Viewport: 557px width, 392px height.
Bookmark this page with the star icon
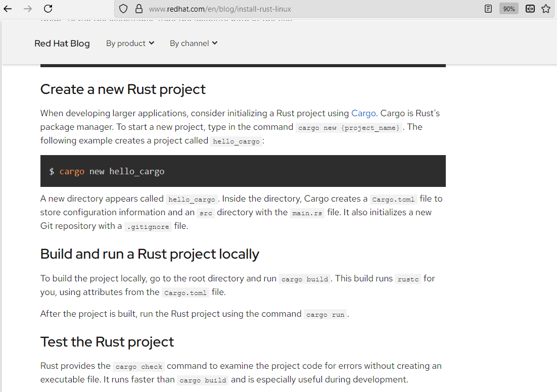coord(546,9)
